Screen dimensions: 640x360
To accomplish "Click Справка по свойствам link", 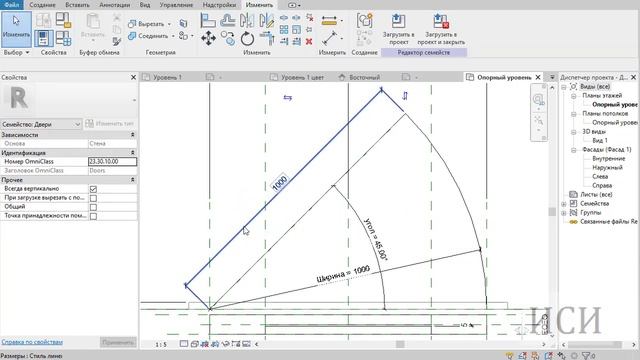I will click(32, 342).
